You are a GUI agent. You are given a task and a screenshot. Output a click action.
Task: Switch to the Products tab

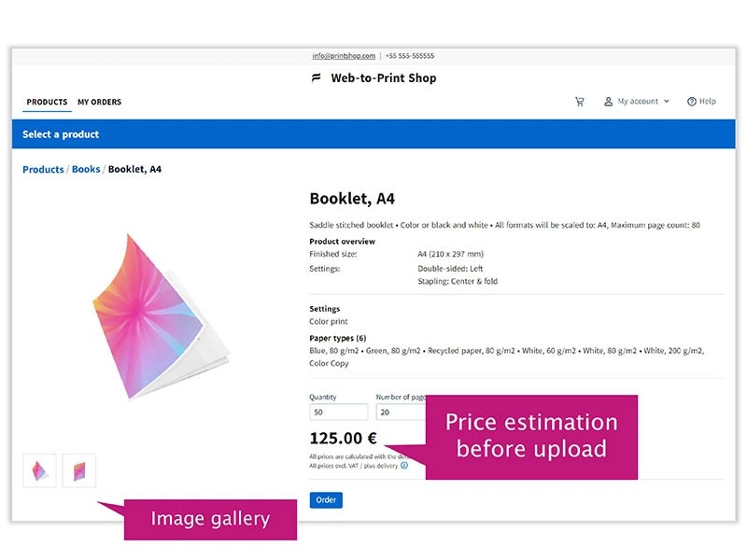coord(47,102)
